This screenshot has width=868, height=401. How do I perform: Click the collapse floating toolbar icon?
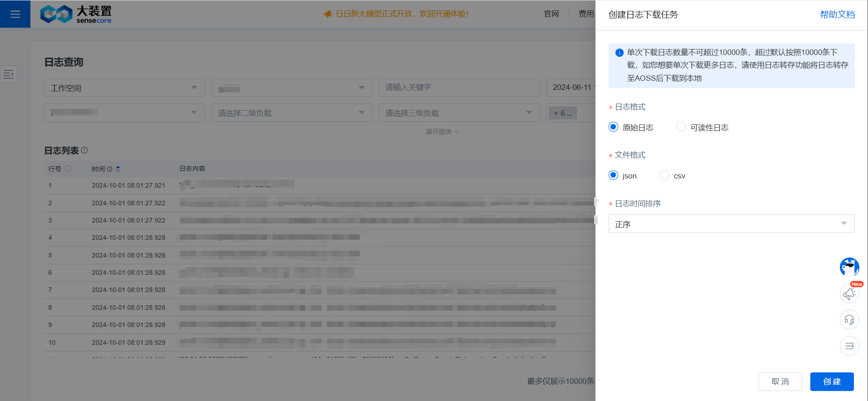coord(849,346)
